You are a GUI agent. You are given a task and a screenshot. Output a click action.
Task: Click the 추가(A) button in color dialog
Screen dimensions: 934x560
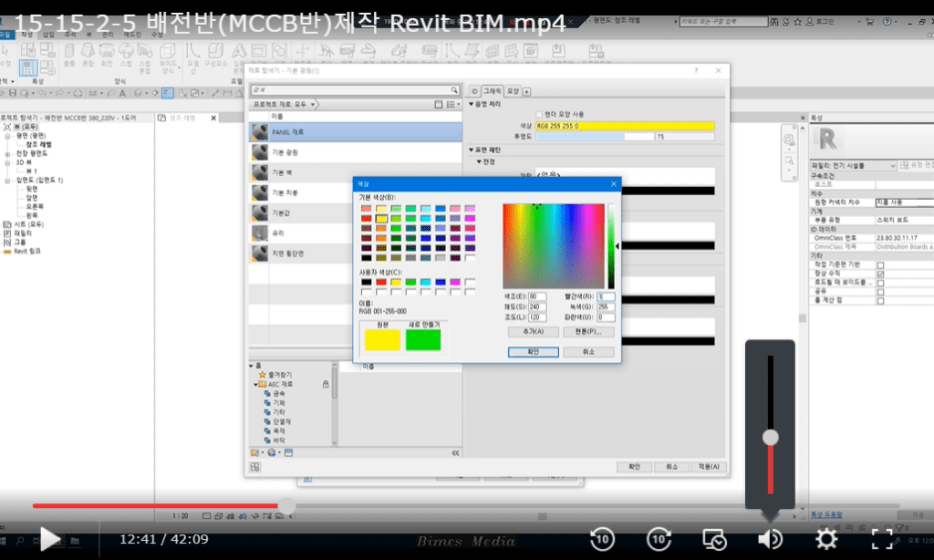click(x=533, y=332)
